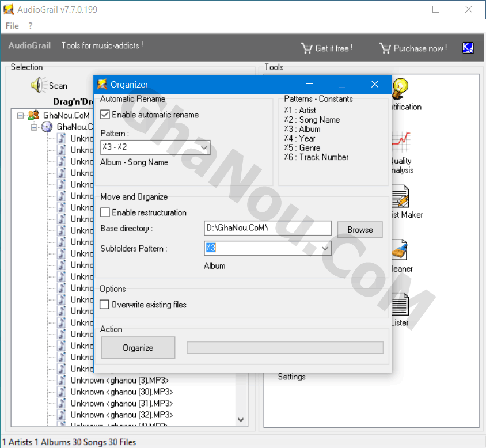Select Unknown <ghanou (3).MP3> in the tree
486x448 pixels.
119,380
